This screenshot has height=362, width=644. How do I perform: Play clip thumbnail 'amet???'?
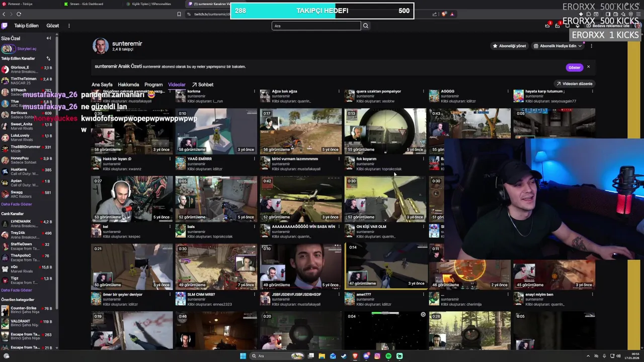(386, 265)
